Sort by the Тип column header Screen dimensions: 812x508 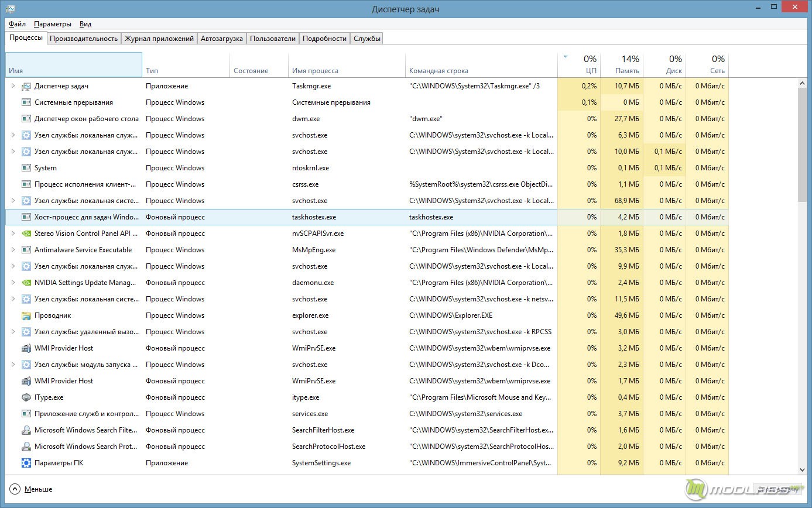[186, 65]
